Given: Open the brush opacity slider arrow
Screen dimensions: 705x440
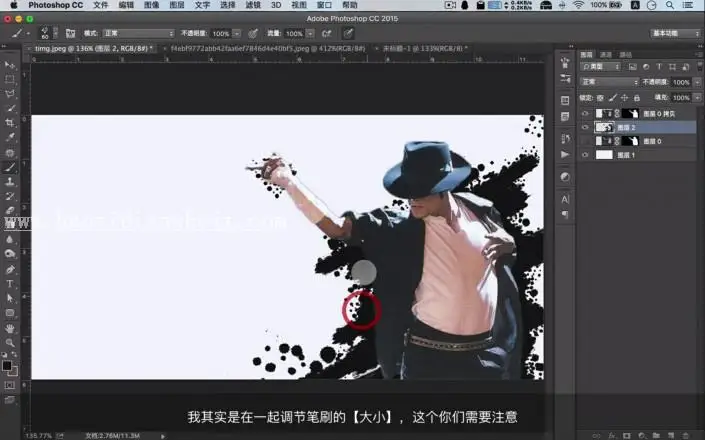Looking at the screenshot, I should pyautogui.click(x=237, y=33).
